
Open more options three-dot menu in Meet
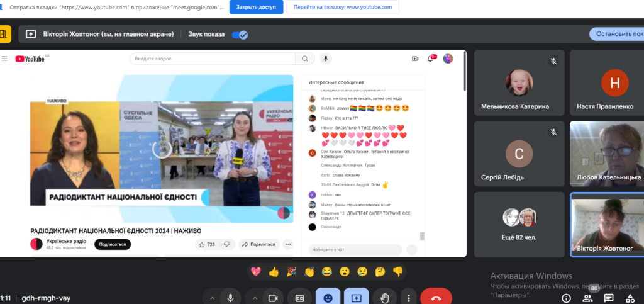409,298
